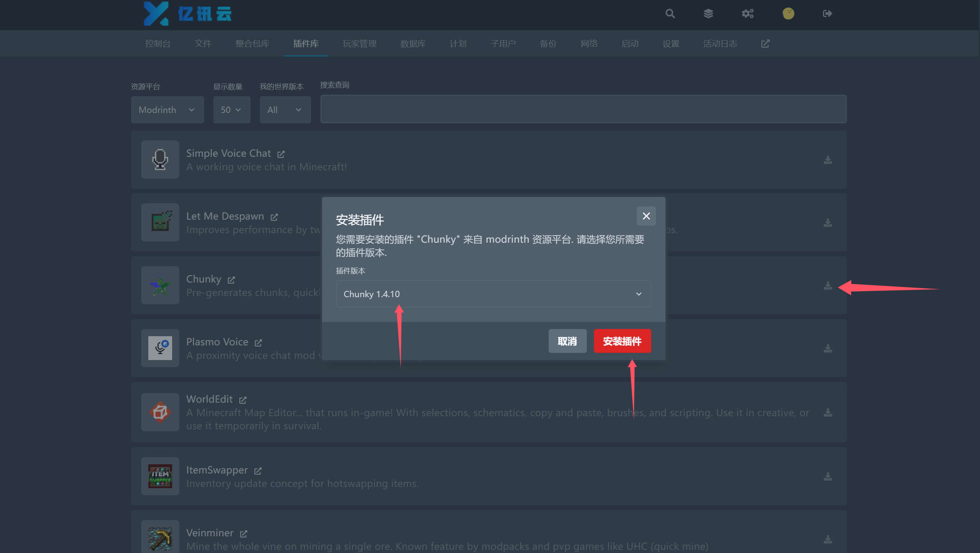Open the Minecraft version All dropdown
Viewport: 980px width, 553px height.
coord(285,110)
